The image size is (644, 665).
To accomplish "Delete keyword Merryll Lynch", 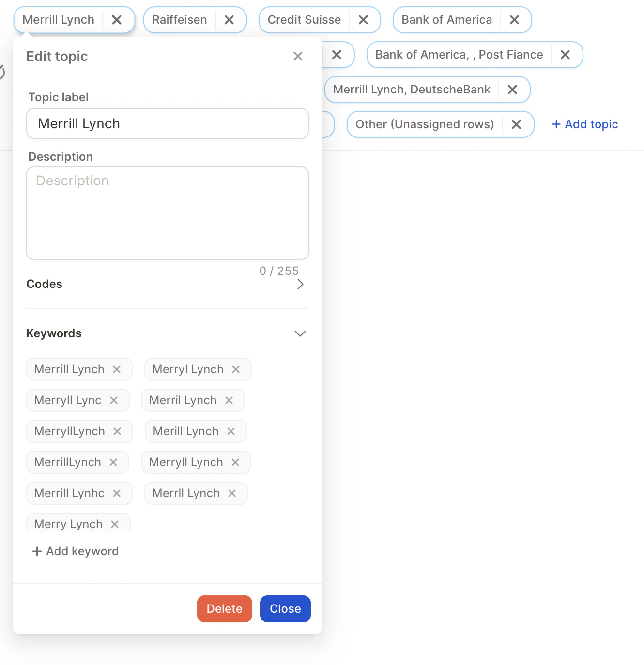I will click(x=235, y=462).
